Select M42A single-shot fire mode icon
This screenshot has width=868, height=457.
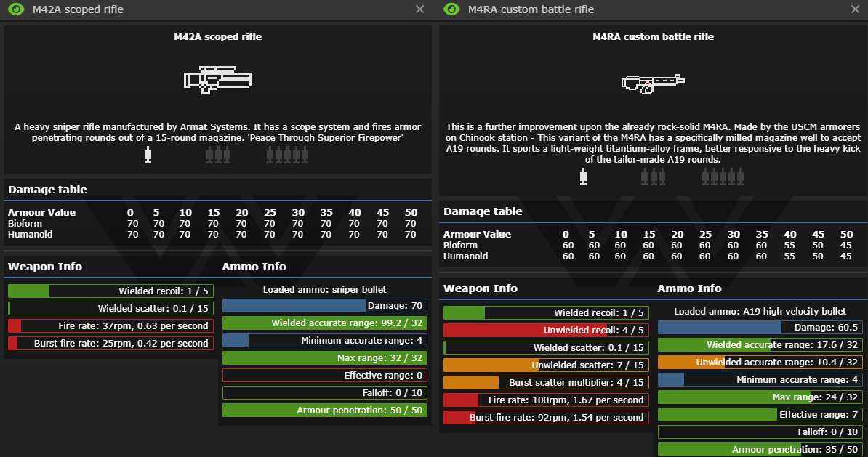click(148, 155)
